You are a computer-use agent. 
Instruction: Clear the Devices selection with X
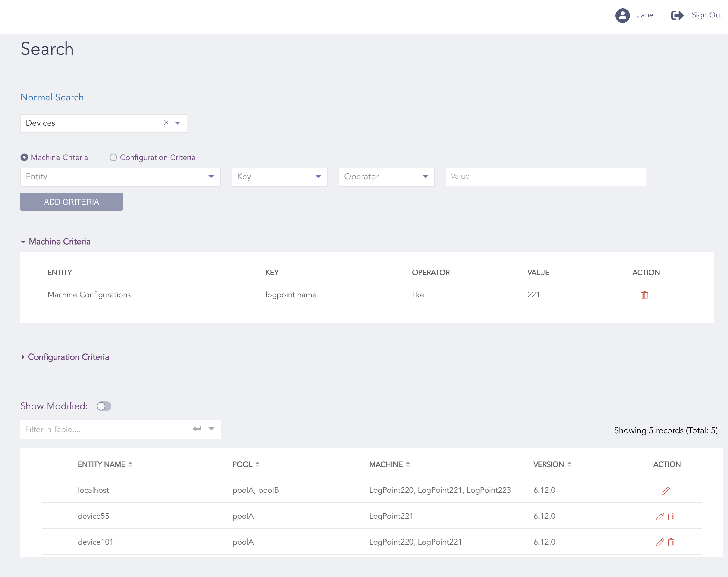point(166,123)
